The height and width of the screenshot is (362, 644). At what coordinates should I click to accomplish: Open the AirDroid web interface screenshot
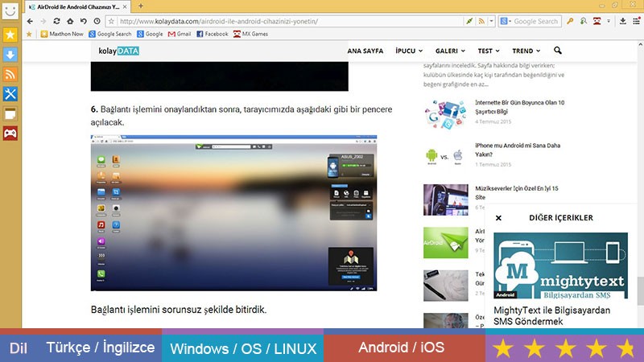coord(233,213)
